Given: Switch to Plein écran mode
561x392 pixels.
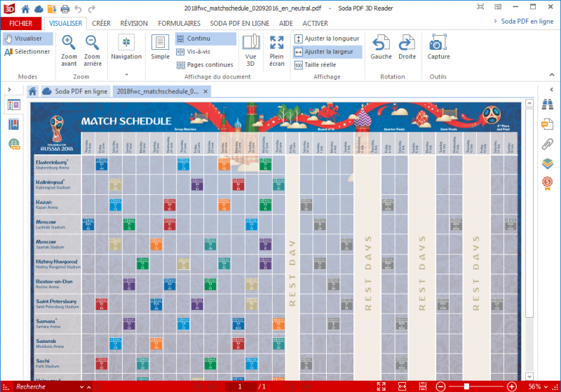Looking at the screenshot, I should coord(276,50).
